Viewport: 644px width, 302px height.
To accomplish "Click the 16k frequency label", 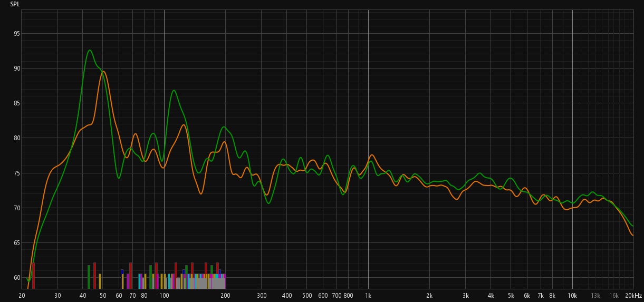I will (x=614, y=296).
